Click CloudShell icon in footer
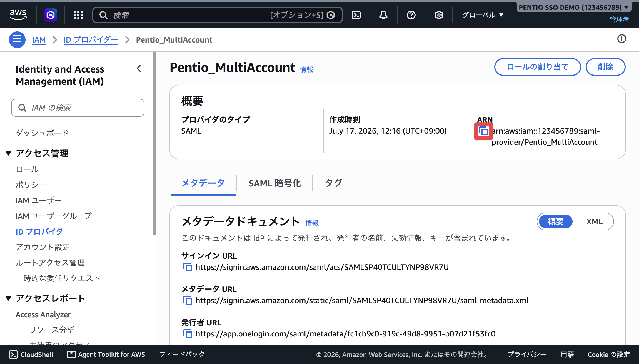This screenshot has height=364, width=639. click(x=13, y=355)
